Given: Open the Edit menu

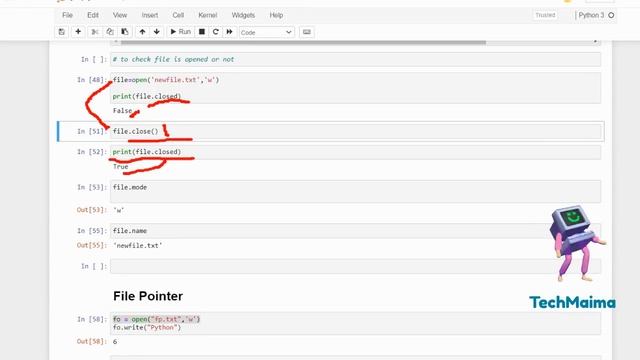Looking at the screenshot, I should [93, 15].
